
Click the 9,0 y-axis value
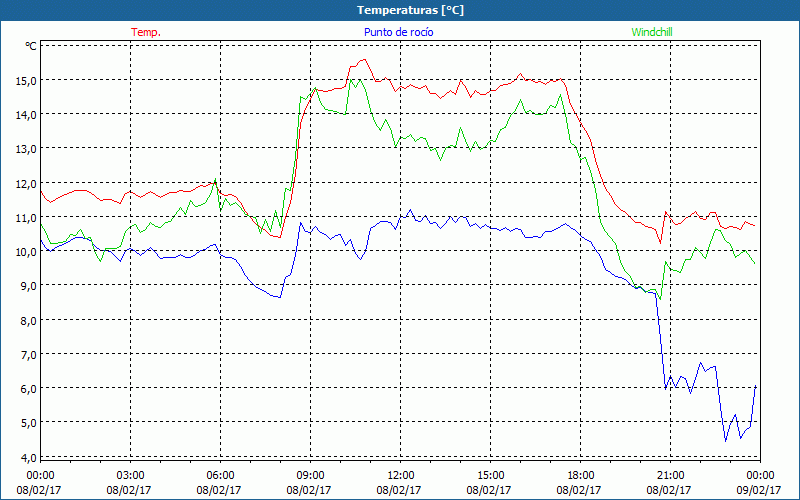coord(29,286)
